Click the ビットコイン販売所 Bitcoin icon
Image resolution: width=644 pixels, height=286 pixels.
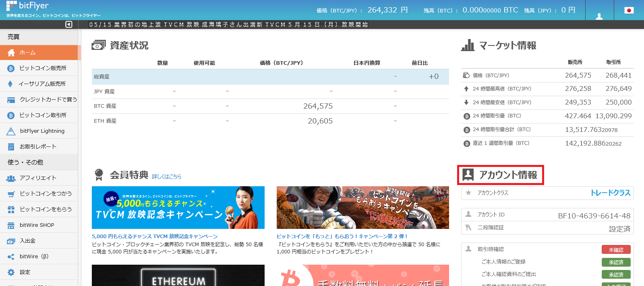pyautogui.click(x=11, y=68)
